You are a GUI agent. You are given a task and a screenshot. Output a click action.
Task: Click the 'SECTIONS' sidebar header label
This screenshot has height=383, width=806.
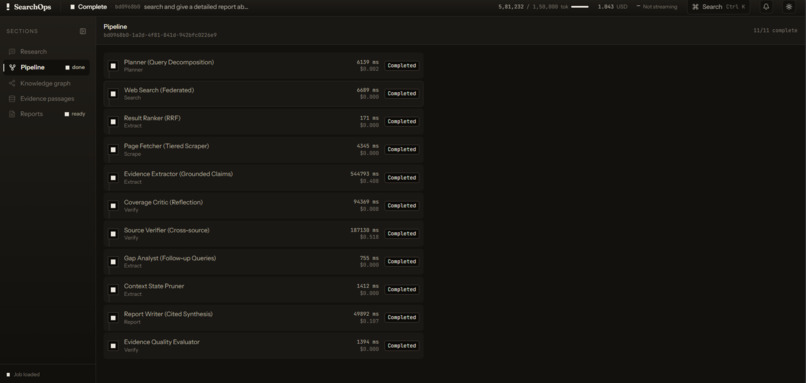(22, 31)
